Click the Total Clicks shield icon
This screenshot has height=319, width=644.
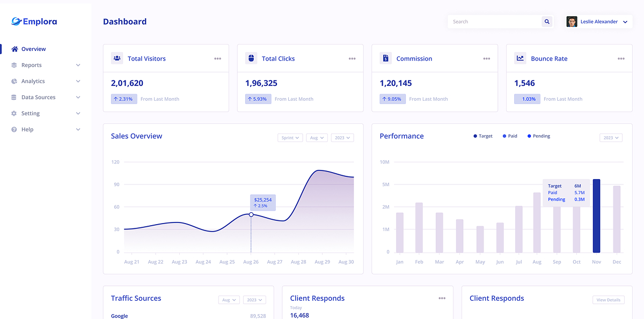(x=251, y=58)
